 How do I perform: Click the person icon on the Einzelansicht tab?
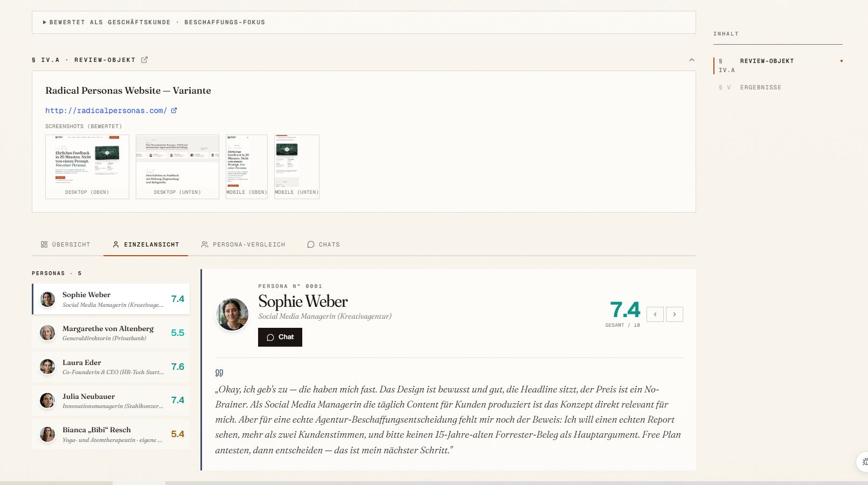pyautogui.click(x=116, y=244)
